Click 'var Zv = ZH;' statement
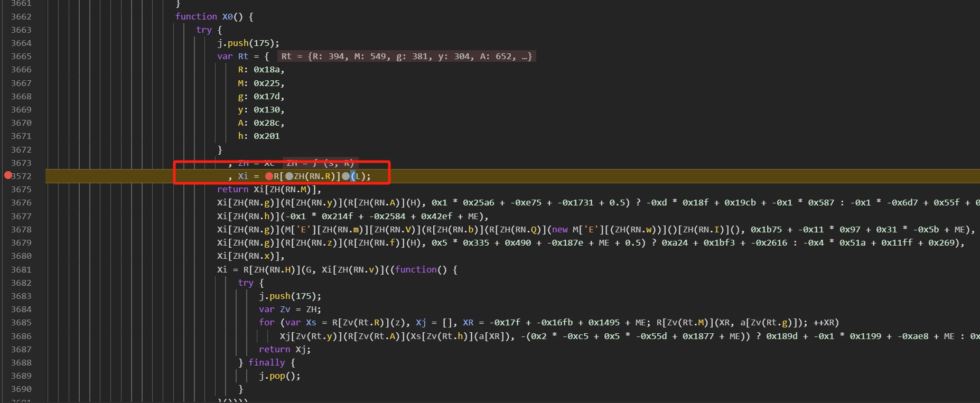 coord(290,309)
